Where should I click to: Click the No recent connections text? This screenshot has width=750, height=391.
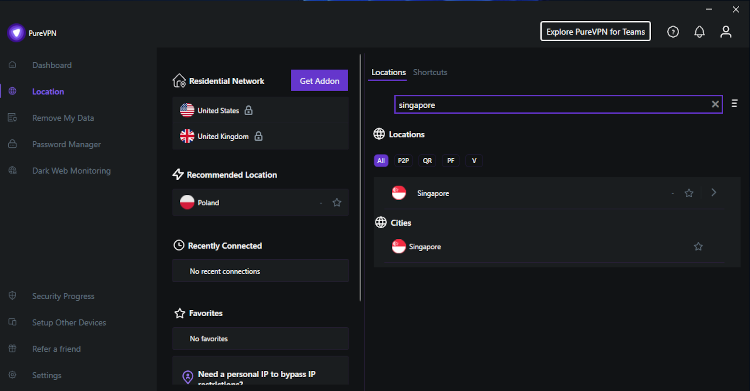coord(225,271)
